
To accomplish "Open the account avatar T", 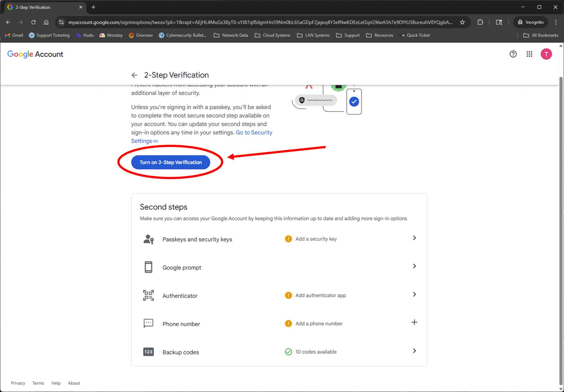I will (x=546, y=54).
